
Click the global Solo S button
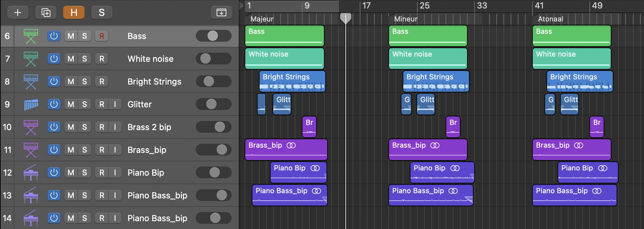[101, 13]
